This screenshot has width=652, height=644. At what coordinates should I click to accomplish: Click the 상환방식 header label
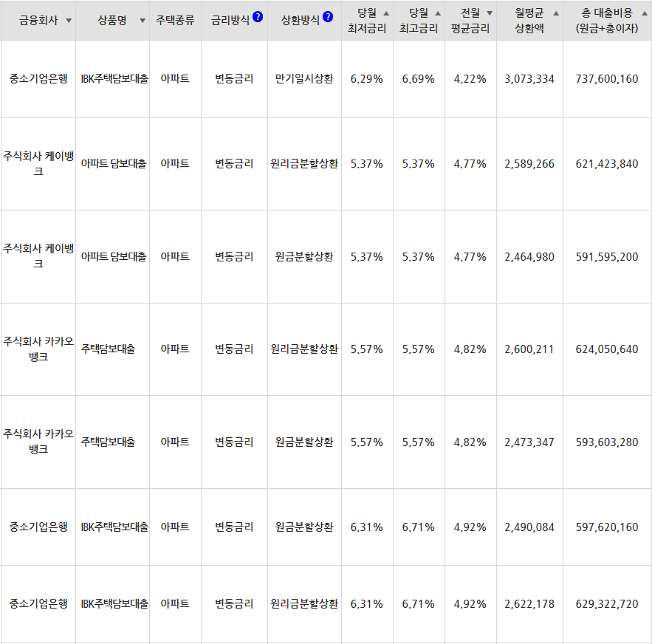(301, 21)
